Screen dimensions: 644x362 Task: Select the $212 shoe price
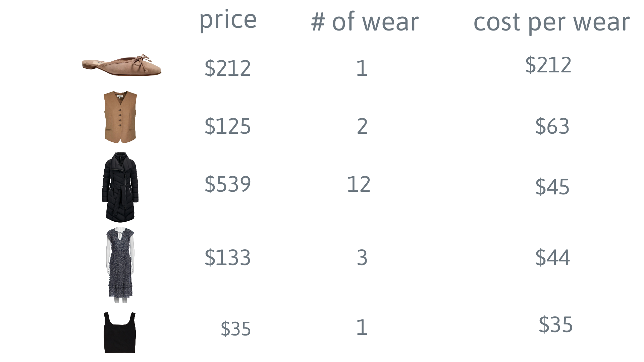pos(227,68)
